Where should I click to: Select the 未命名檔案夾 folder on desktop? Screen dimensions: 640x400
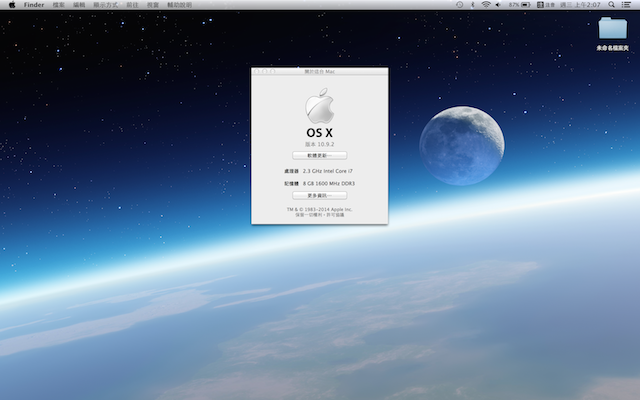pos(612,34)
